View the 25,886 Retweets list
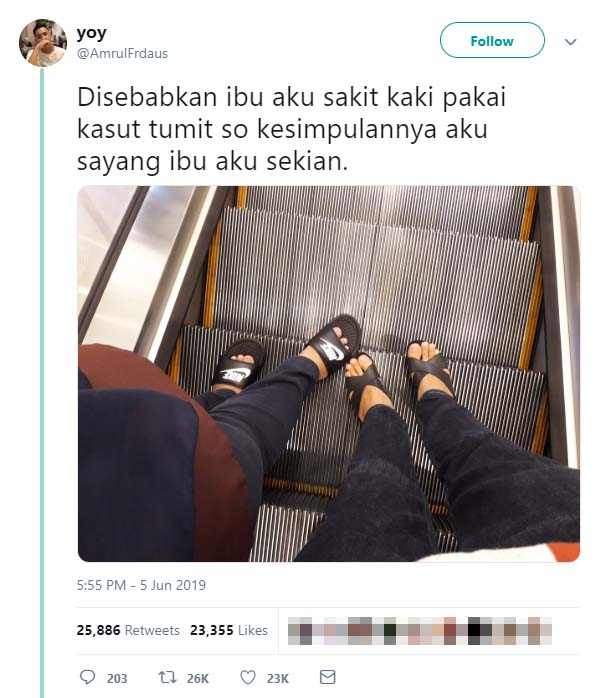 [x=128, y=630]
